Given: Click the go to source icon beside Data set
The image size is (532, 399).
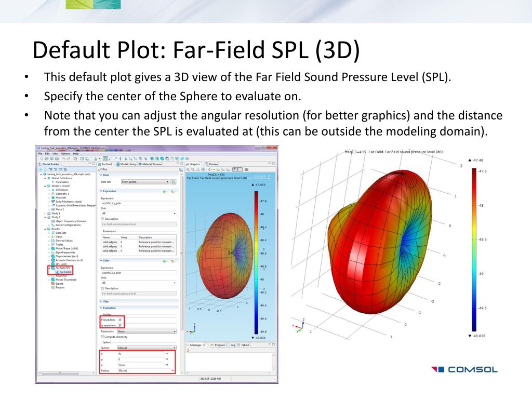Looking at the screenshot, I should [x=174, y=182].
